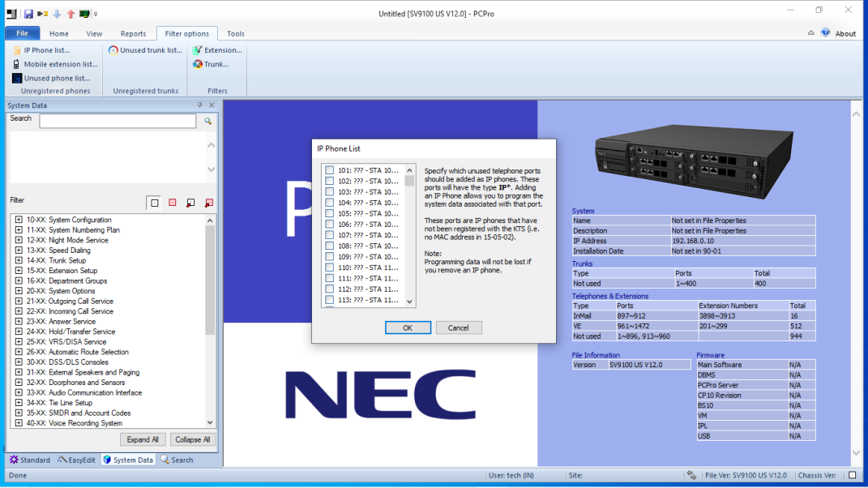Open the Trunk filter
868x488 pixels.
click(211, 64)
